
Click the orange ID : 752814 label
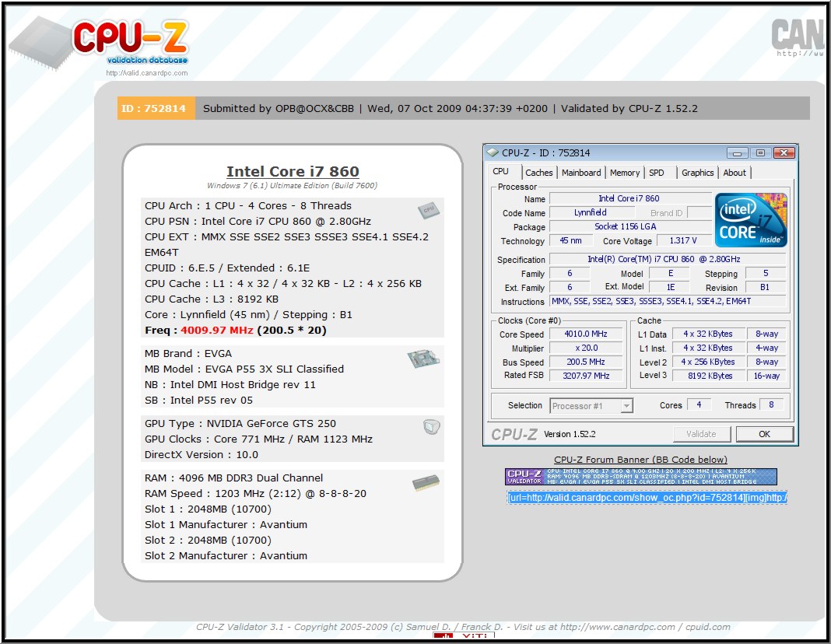tap(156, 108)
